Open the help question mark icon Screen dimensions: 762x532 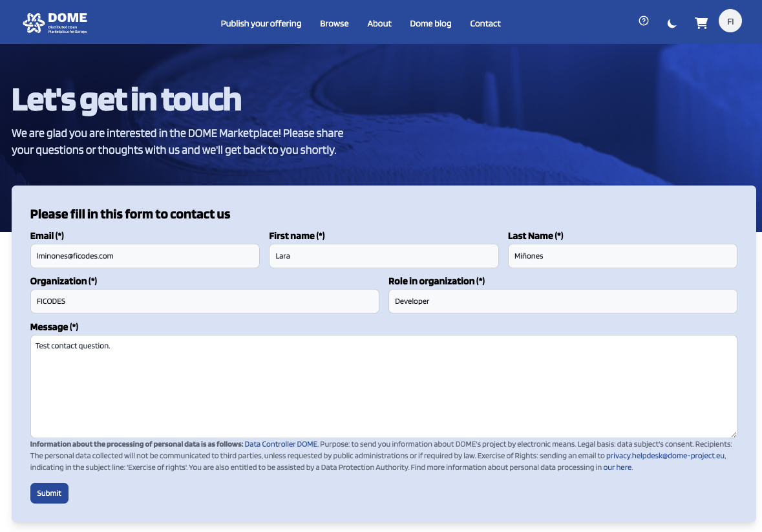(x=643, y=21)
